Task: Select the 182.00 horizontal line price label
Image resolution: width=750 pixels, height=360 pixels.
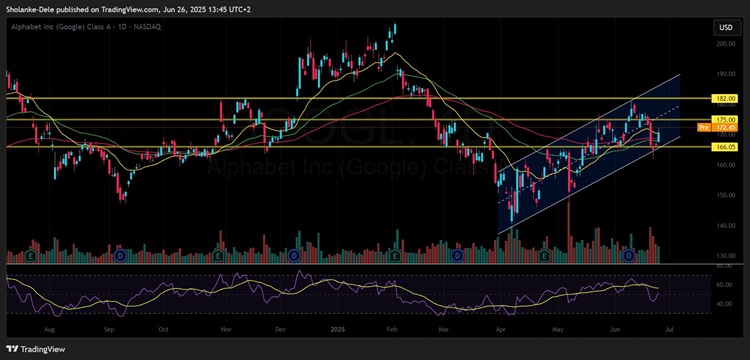Action: pyautogui.click(x=725, y=98)
